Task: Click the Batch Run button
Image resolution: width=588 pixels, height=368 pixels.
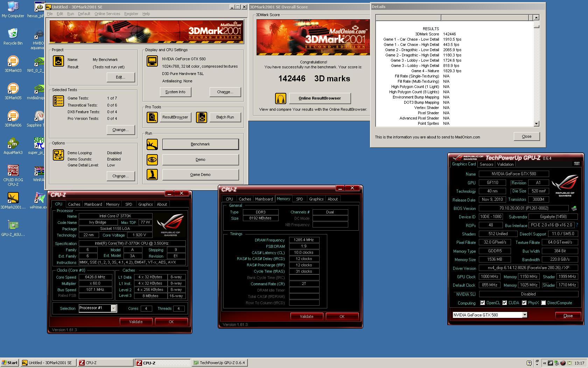Action: click(x=225, y=117)
